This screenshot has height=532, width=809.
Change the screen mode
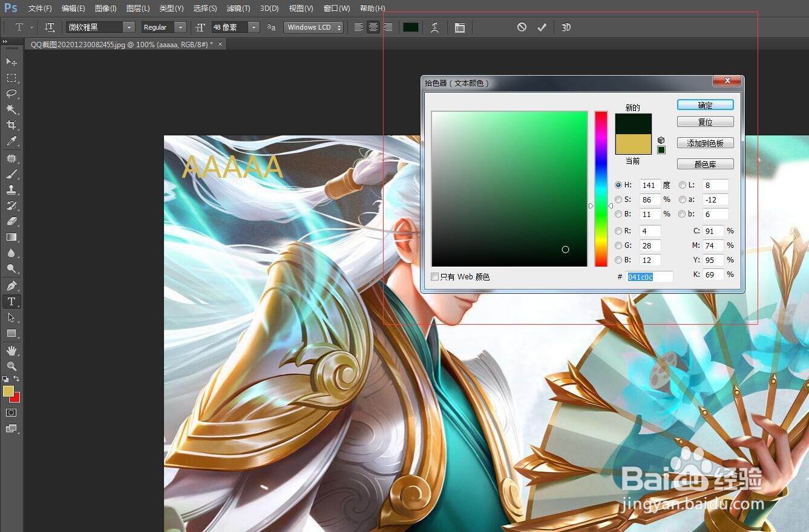(11, 428)
